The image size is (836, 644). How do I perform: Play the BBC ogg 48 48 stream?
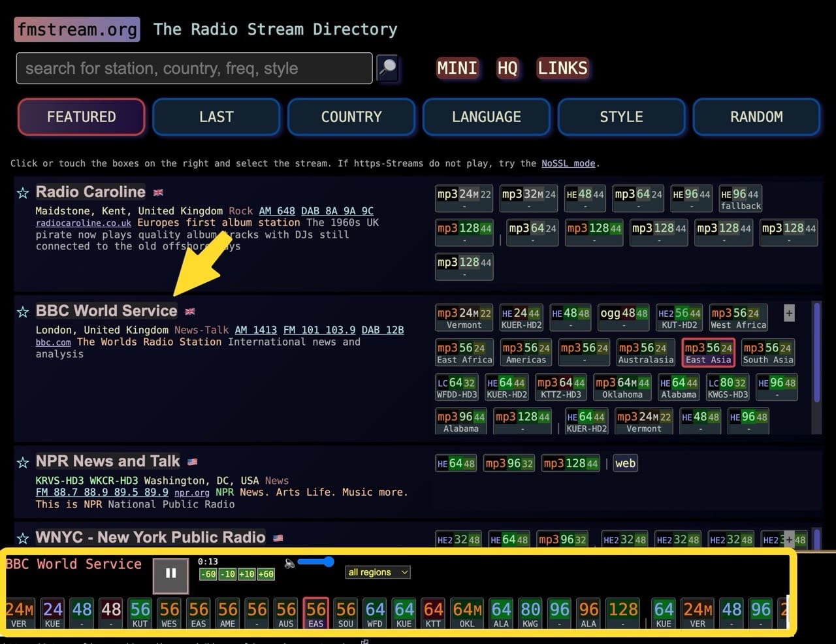[624, 317]
